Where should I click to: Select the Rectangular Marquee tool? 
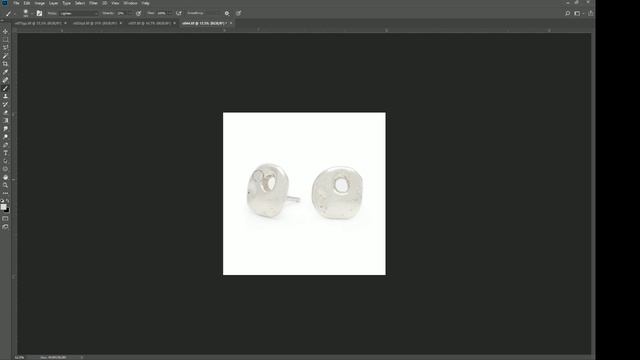point(5,40)
